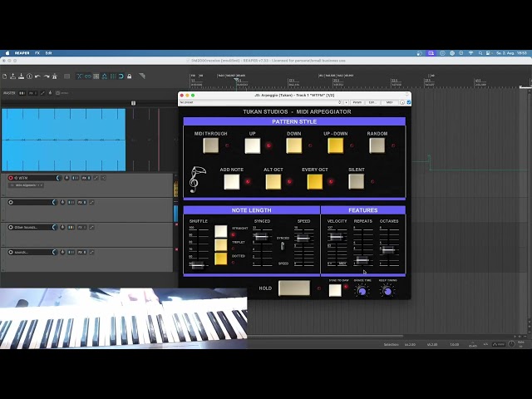Open the FX menu in the menu bar
Viewport: 532px width, 399px height.
click(37, 53)
